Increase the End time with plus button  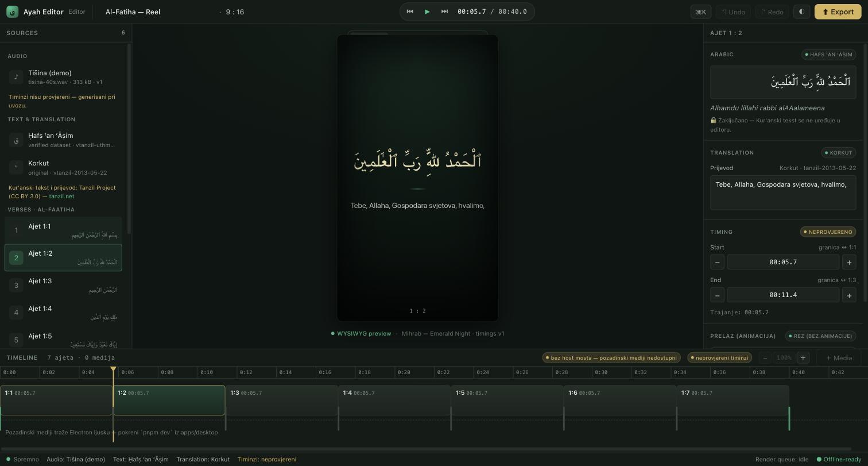coord(849,295)
